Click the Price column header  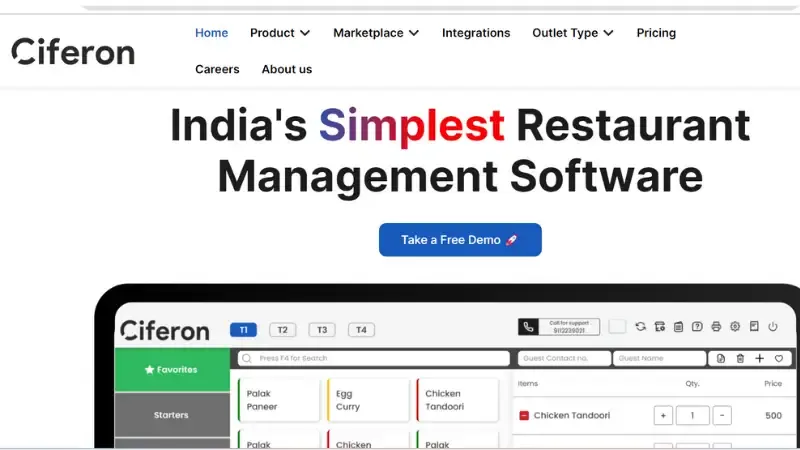773,384
